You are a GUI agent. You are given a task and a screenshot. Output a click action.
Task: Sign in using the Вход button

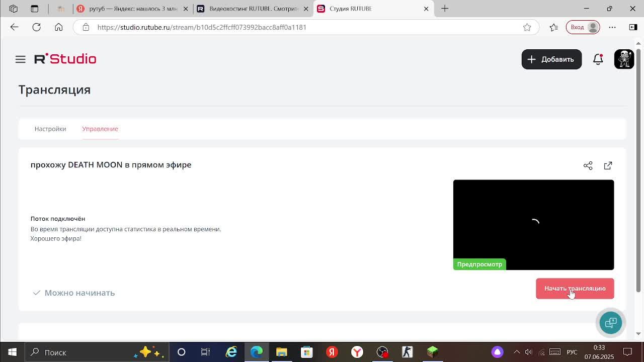[583, 27]
